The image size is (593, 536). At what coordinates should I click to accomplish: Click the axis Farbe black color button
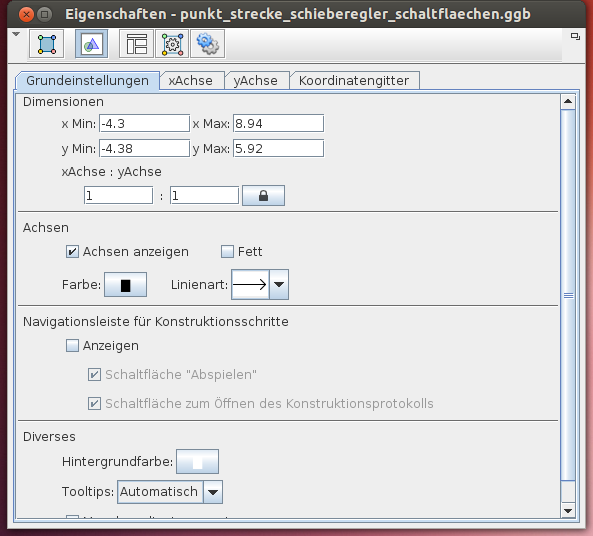[x=126, y=284]
